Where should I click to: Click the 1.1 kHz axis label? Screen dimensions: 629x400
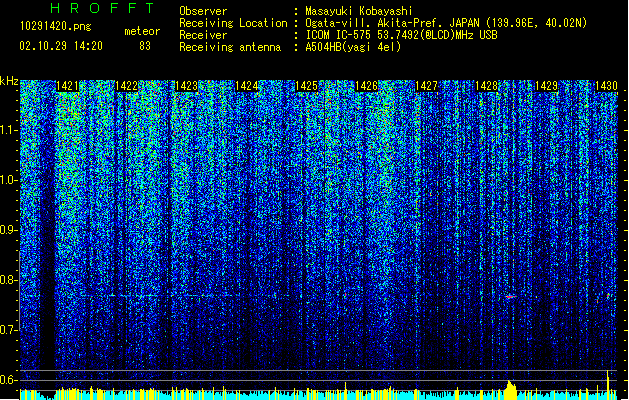coord(8,130)
